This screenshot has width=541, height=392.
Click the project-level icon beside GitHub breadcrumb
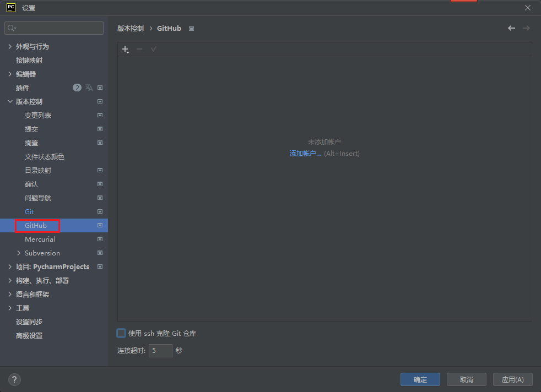pyautogui.click(x=192, y=29)
